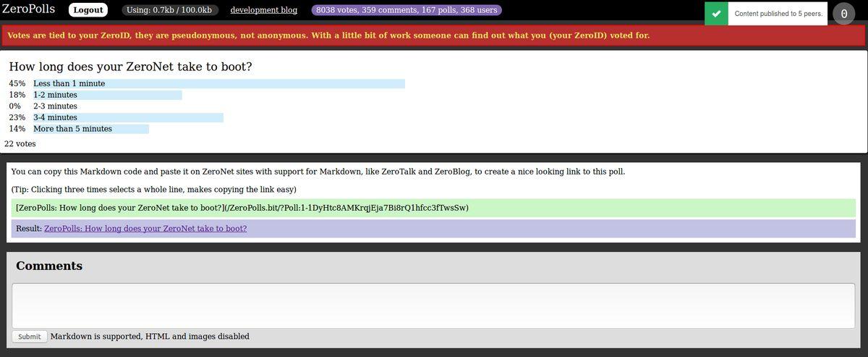Click the ZeroPolls site title
Image resolution: width=868 pixels, height=357 pixels.
28,9
